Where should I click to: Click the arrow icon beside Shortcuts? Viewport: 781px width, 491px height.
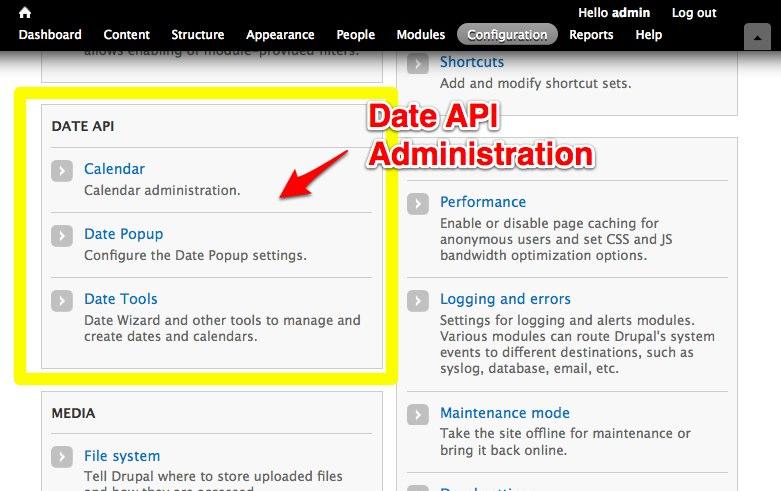pyautogui.click(x=417, y=63)
